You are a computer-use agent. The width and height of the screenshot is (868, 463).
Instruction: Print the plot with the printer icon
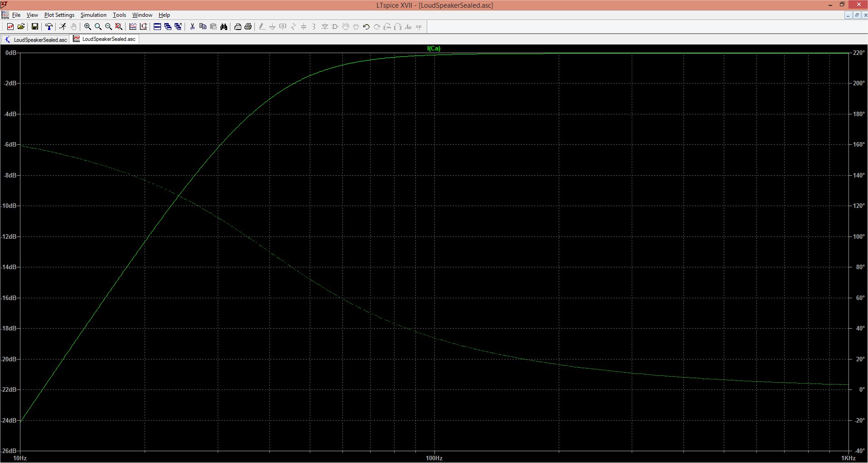point(248,27)
